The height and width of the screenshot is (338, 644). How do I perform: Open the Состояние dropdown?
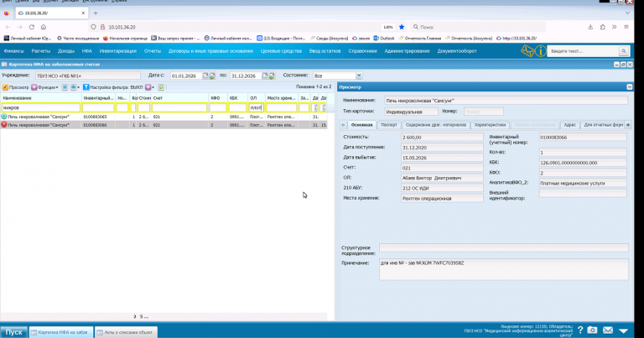tap(359, 75)
